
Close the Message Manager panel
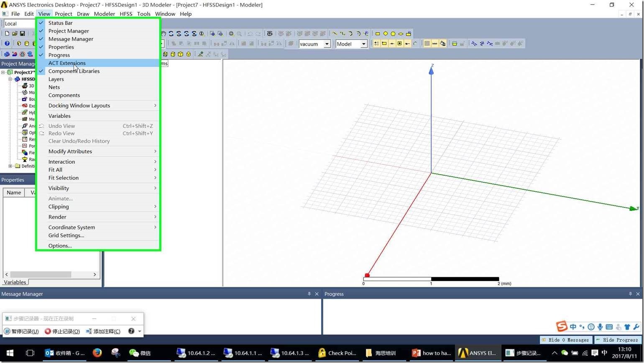coord(317,294)
